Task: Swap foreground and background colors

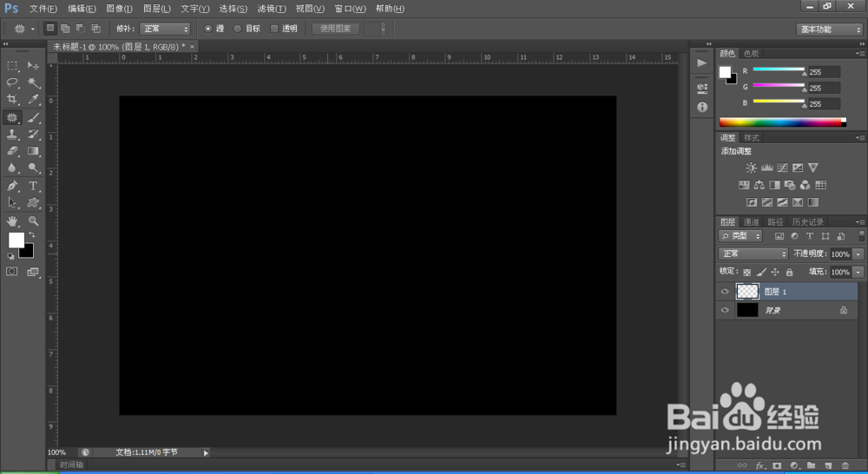Action: pos(31,235)
